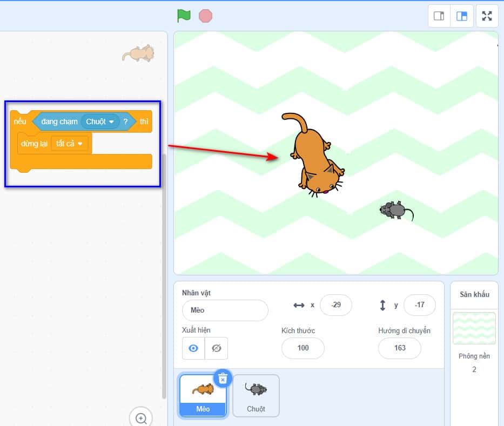Show the sprite using the eye icon

click(x=193, y=348)
